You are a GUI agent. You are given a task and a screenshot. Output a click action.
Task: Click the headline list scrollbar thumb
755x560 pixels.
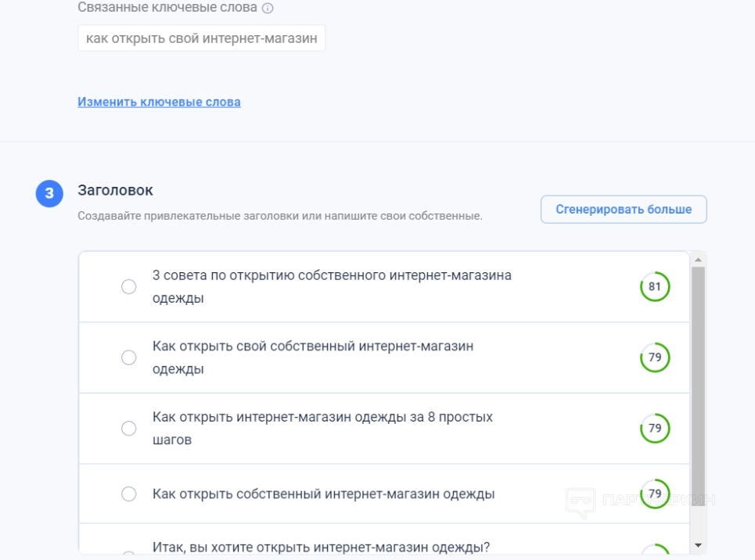click(x=698, y=375)
